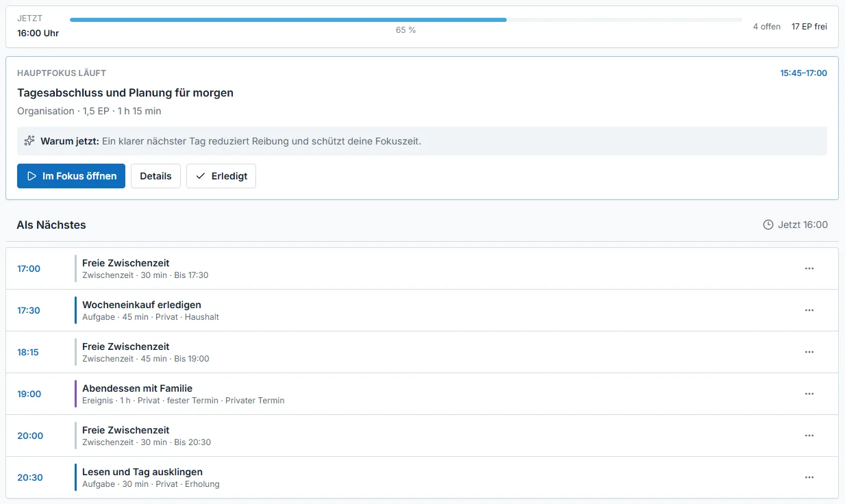Open more options for Wocheneinkauf erledigen

coord(809,310)
